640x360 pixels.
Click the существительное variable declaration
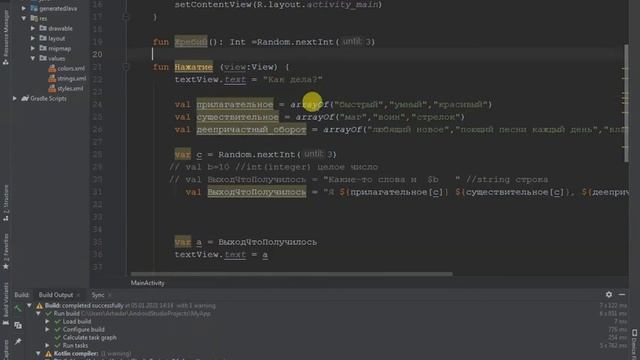(238, 117)
